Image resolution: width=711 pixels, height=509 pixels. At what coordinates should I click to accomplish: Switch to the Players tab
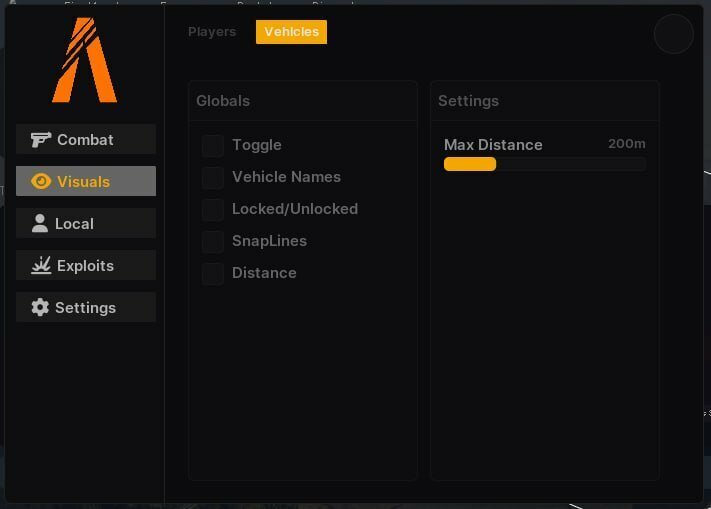tap(212, 32)
